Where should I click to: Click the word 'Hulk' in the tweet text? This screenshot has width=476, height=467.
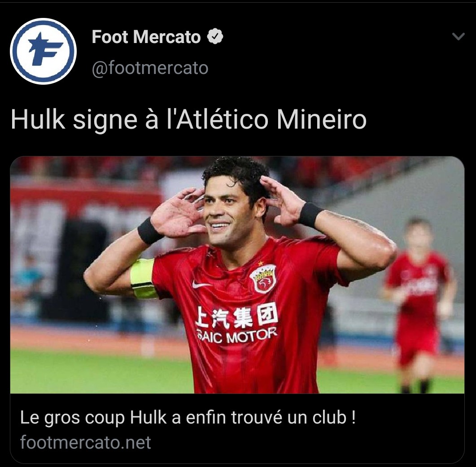click(x=38, y=119)
